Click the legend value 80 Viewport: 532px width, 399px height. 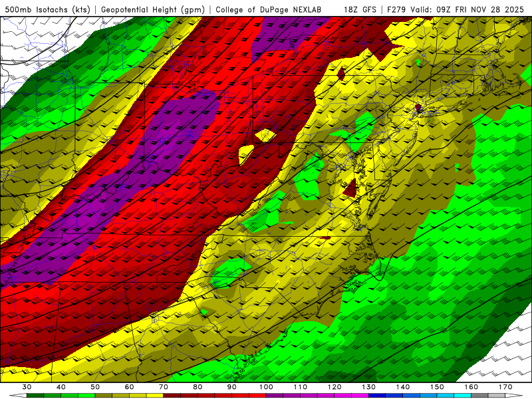click(x=198, y=387)
